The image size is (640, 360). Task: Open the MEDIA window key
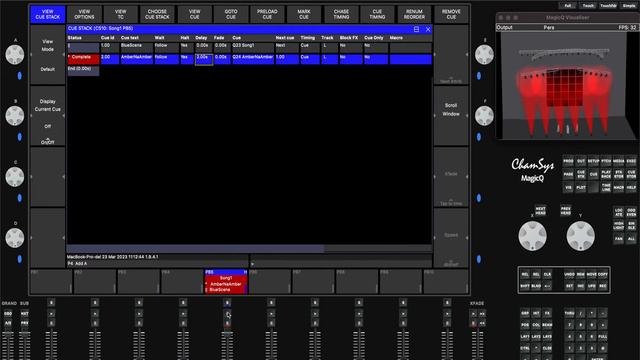coord(619,161)
